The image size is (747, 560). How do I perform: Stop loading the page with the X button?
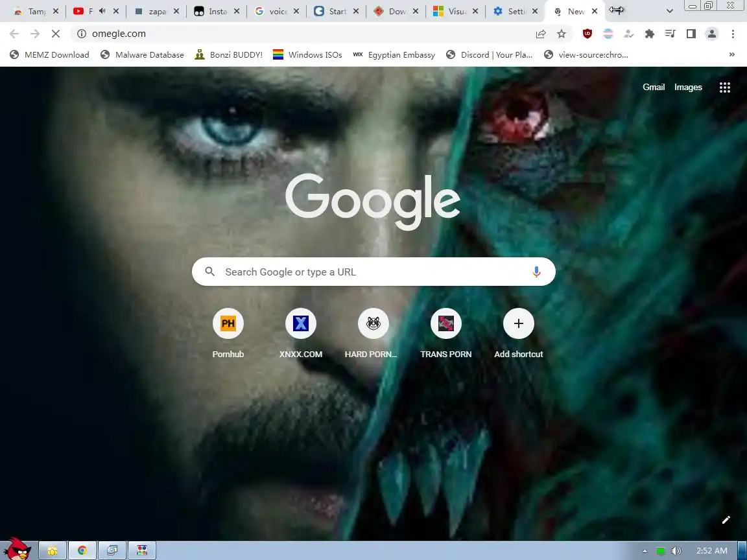point(55,34)
